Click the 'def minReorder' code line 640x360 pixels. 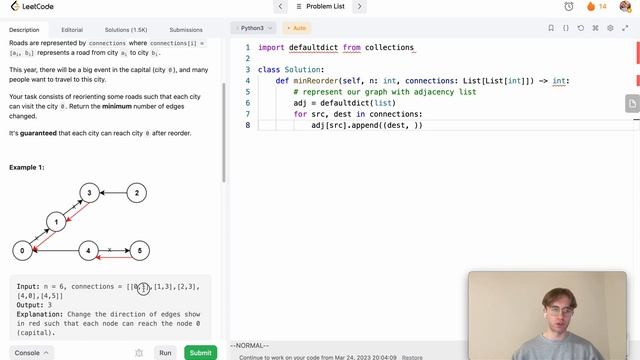tap(422, 81)
